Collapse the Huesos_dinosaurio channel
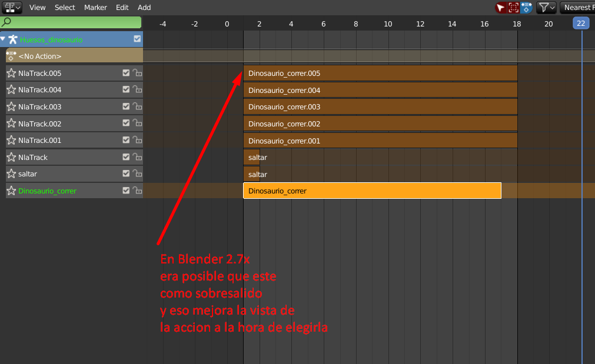Viewport: 595px width, 364px height. point(3,39)
